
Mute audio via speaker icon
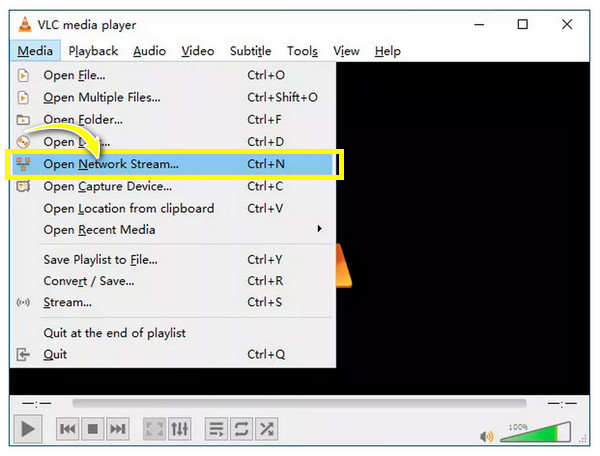coord(486,436)
